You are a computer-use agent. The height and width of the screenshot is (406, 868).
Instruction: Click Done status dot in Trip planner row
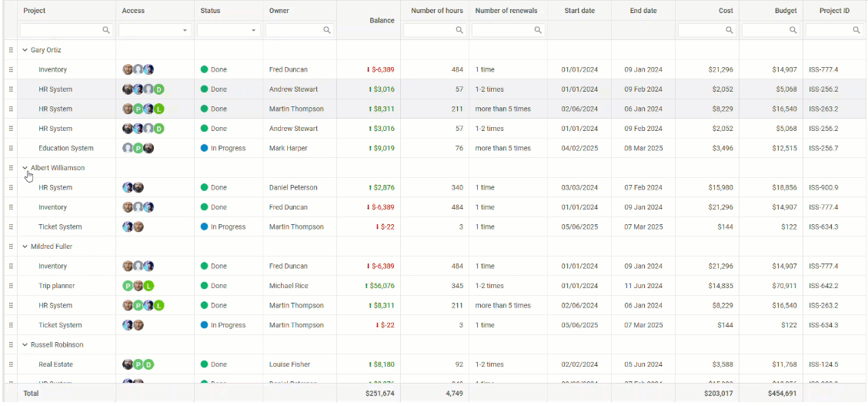(x=204, y=286)
